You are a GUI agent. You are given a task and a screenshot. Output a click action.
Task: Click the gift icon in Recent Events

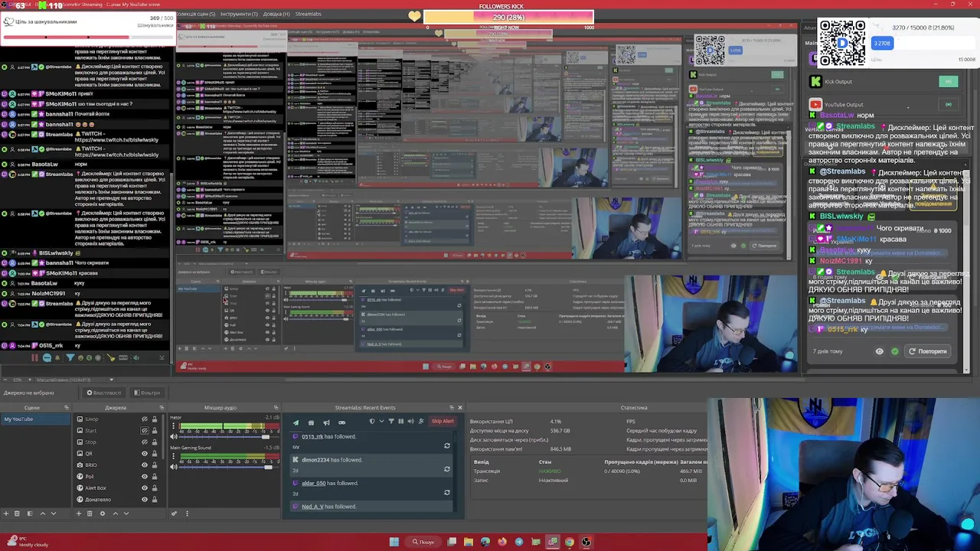(x=311, y=422)
